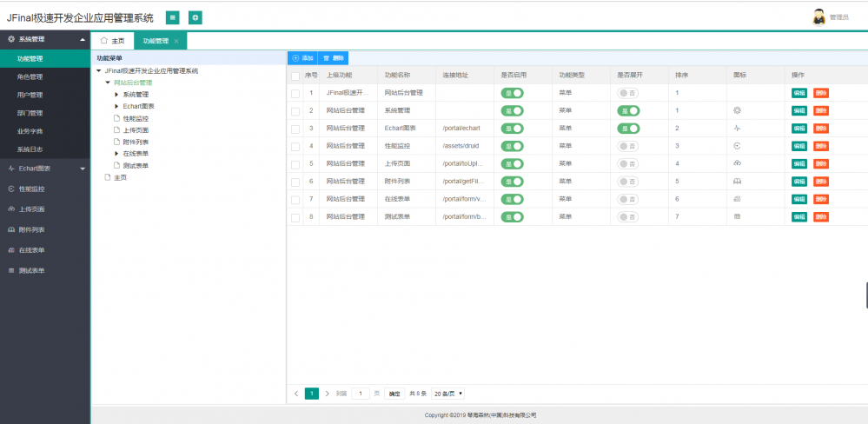Image resolution: width=868 pixels, height=424 pixels.
Task: Open the 20条/页 page size dropdown
Action: pyautogui.click(x=447, y=394)
